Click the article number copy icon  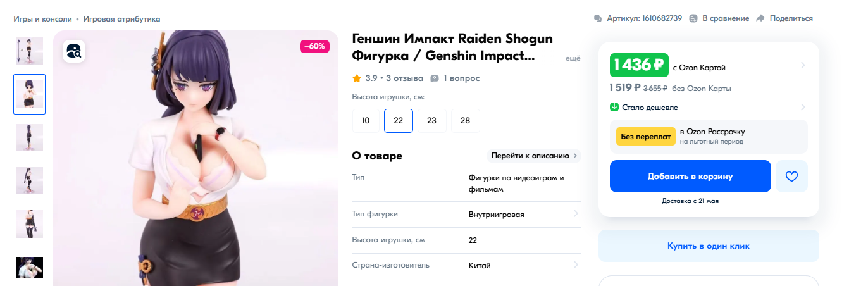[598, 18]
